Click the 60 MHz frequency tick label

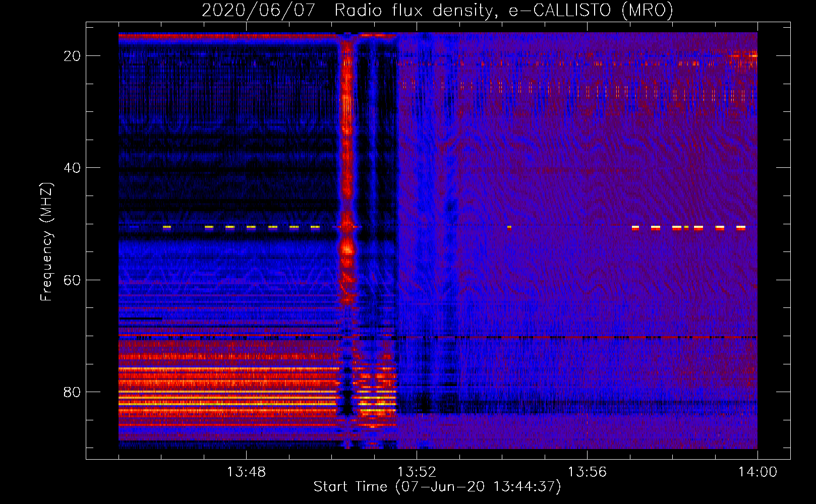point(72,280)
